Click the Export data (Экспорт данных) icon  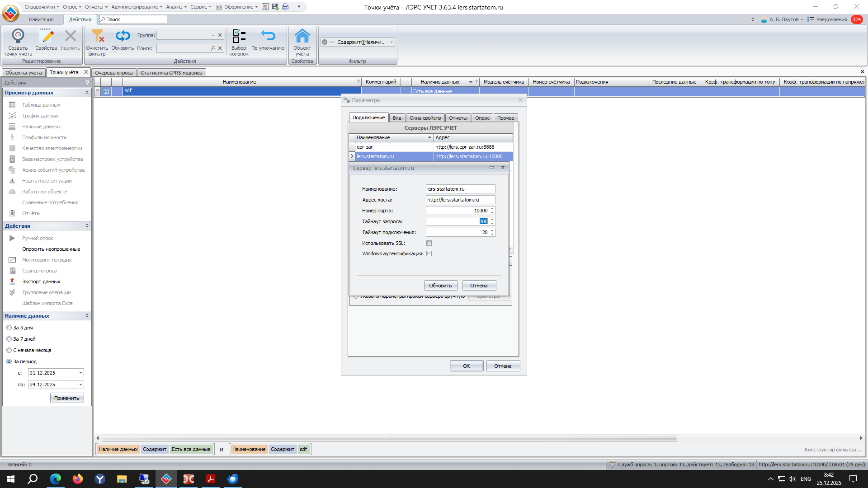[12, 282]
